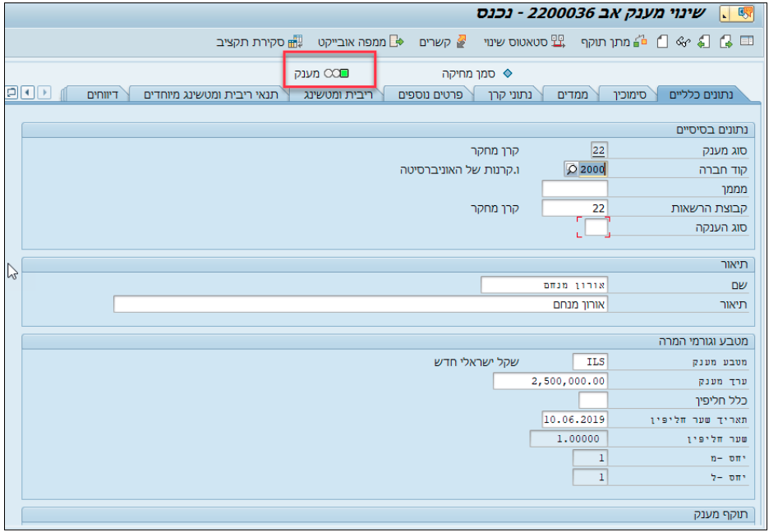The image size is (769, 532).
Task: Click the סמן מחיקה diamond indicator
Action: 508,74
